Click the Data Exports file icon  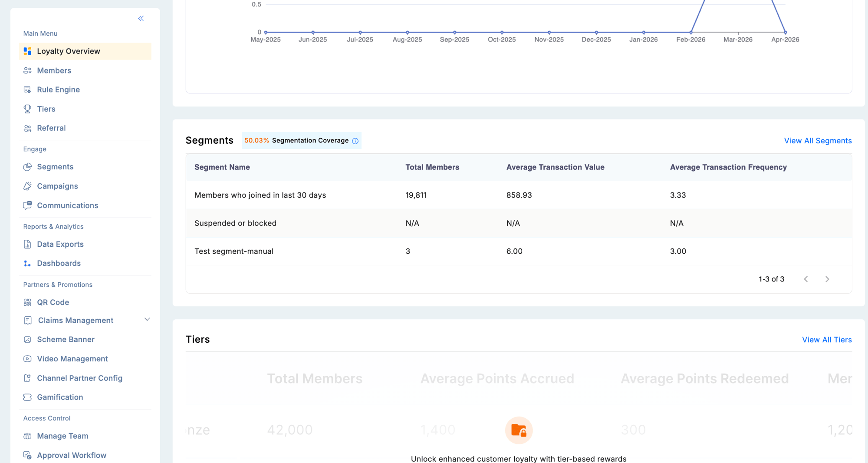point(27,244)
